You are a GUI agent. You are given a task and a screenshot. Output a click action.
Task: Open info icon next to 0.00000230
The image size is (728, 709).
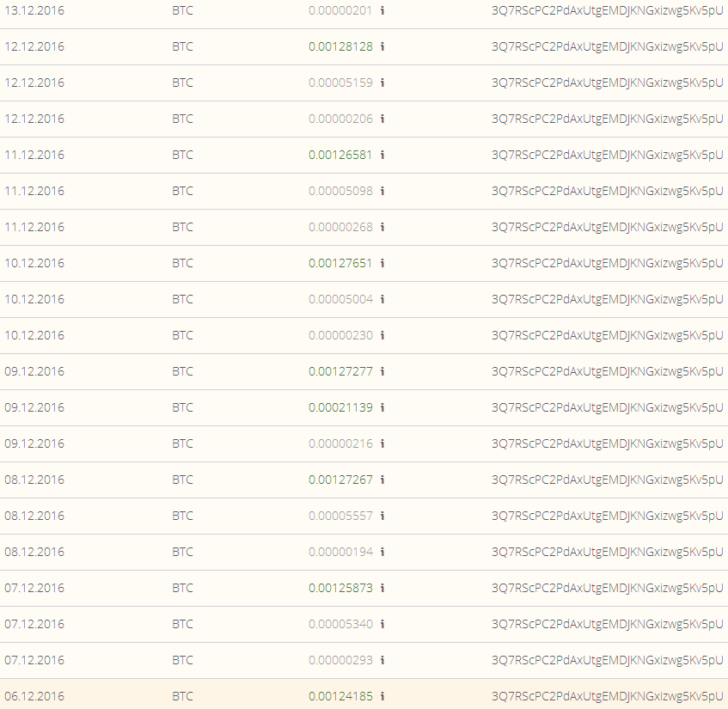(x=382, y=335)
